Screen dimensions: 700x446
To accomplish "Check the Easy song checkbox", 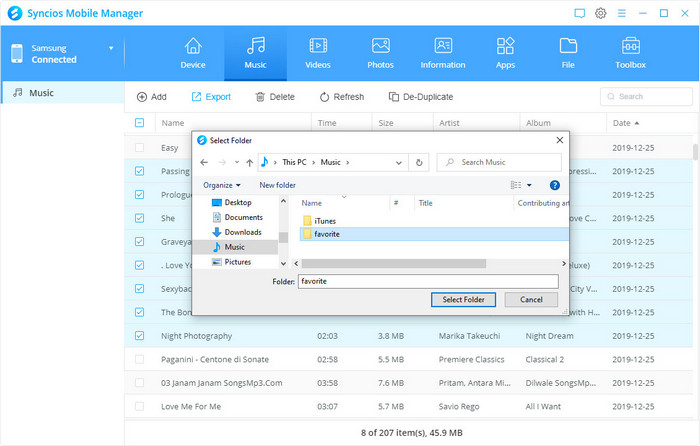I will pos(139,147).
